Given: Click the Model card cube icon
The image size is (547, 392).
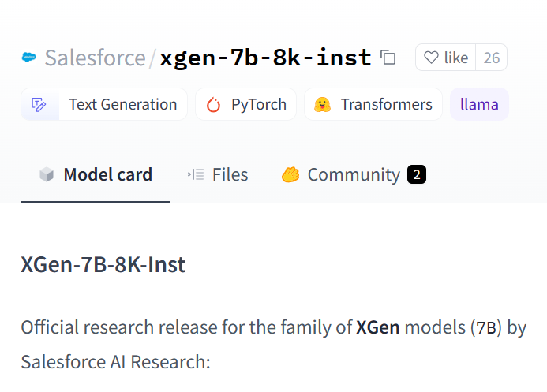Looking at the screenshot, I should [x=47, y=175].
